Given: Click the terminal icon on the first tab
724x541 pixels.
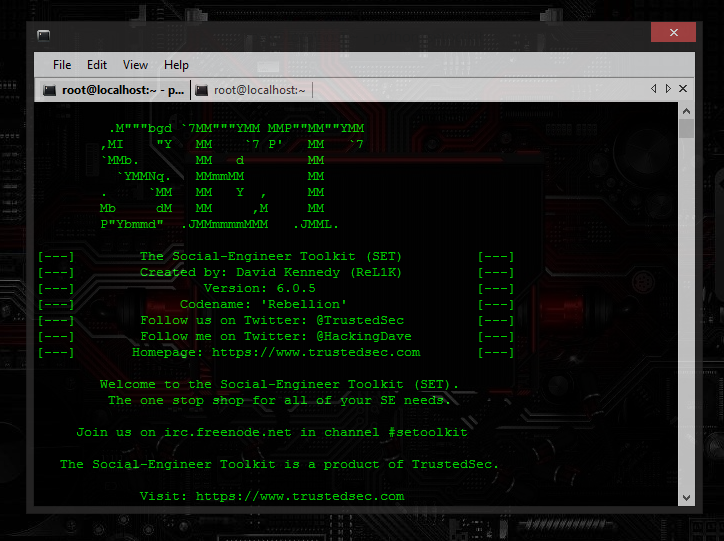Looking at the screenshot, I should (49, 90).
